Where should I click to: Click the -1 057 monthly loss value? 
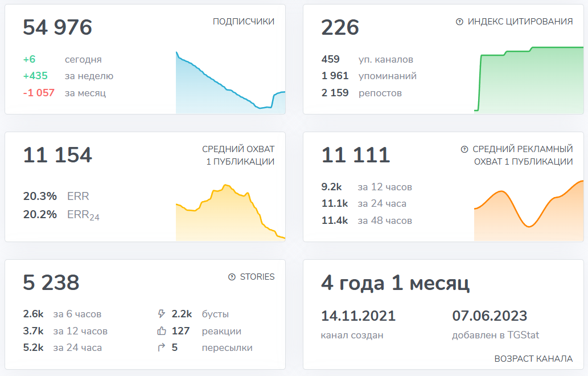click(x=39, y=93)
